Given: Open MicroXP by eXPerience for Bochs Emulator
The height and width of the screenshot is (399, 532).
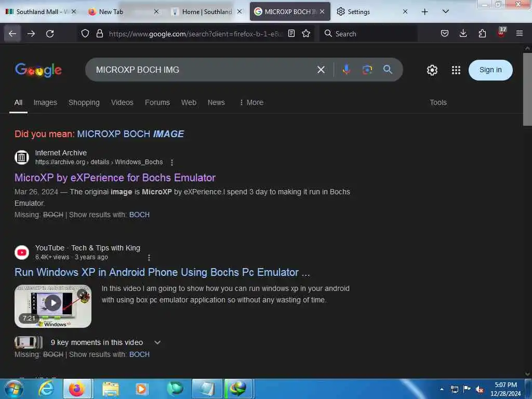Looking at the screenshot, I should (x=115, y=178).
